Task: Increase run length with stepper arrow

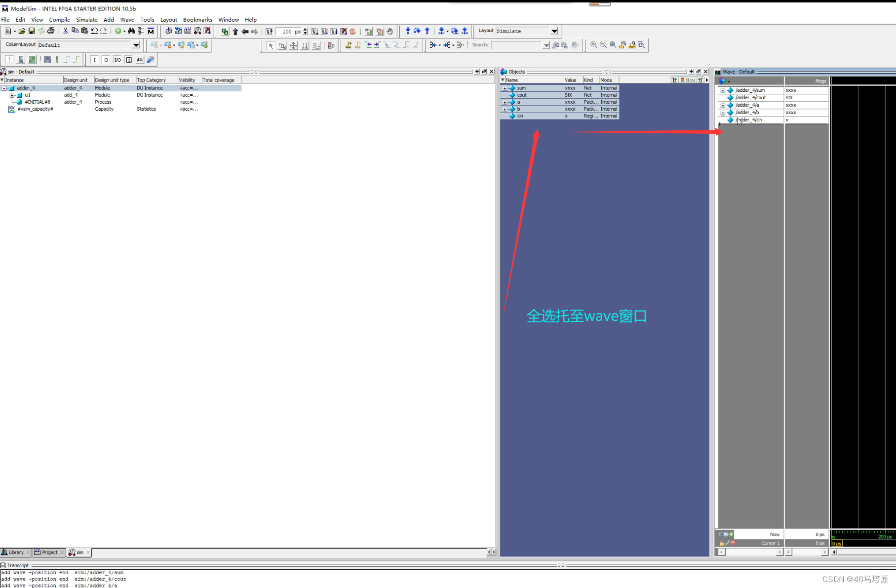Action: [305, 29]
